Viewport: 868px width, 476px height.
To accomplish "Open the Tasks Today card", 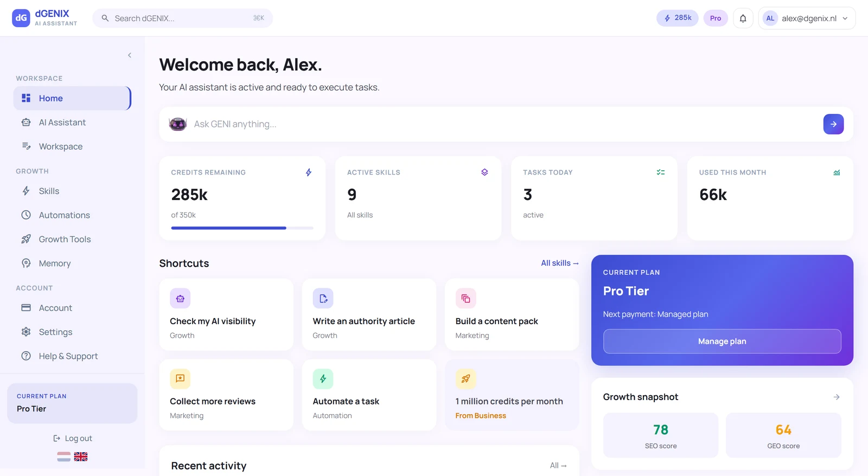I will [x=594, y=198].
